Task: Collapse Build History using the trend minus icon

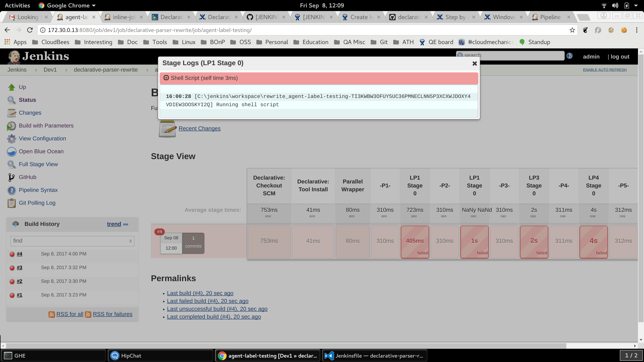Action: (x=126, y=224)
